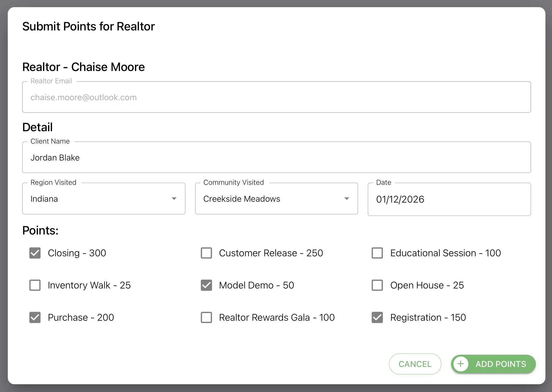Check the Inventory Walk - 25 box
This screenshot has width=552, height=392.
(x=35, y=285)
